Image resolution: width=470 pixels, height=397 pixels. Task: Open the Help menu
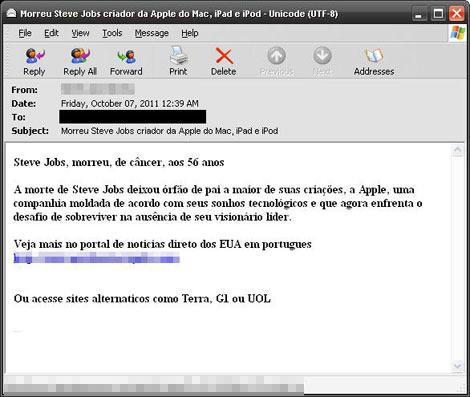point(190,33)
